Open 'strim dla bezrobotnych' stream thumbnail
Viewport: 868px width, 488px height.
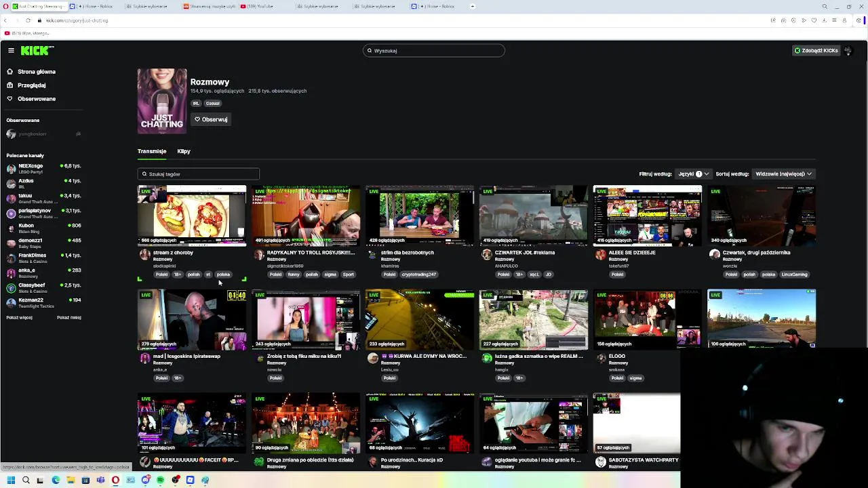(420, 216)
